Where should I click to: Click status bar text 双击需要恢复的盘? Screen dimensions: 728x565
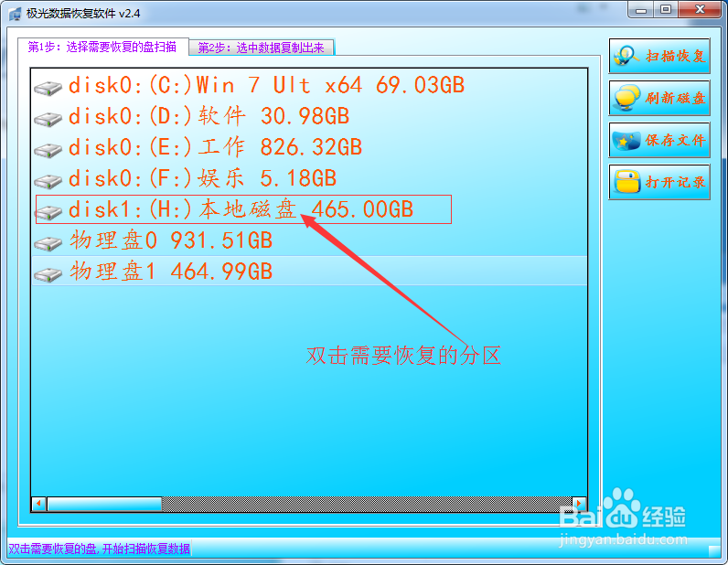(x=99, y=549)
